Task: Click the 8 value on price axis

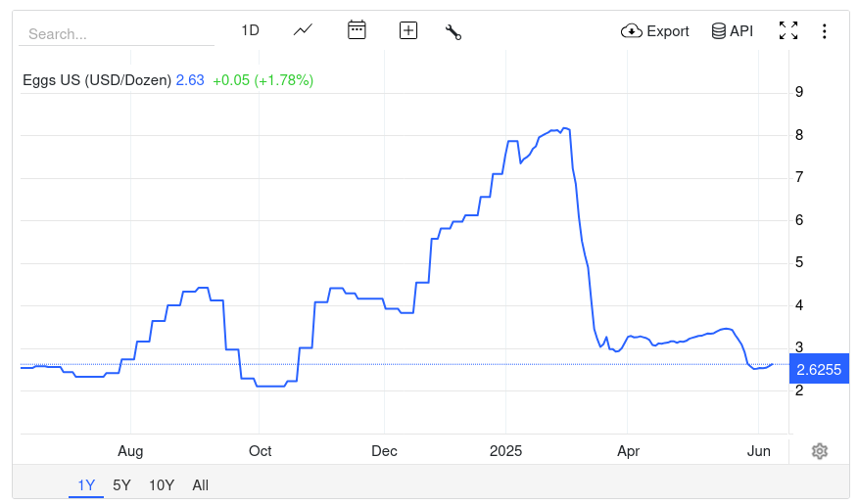Action: tap(799, 134)
